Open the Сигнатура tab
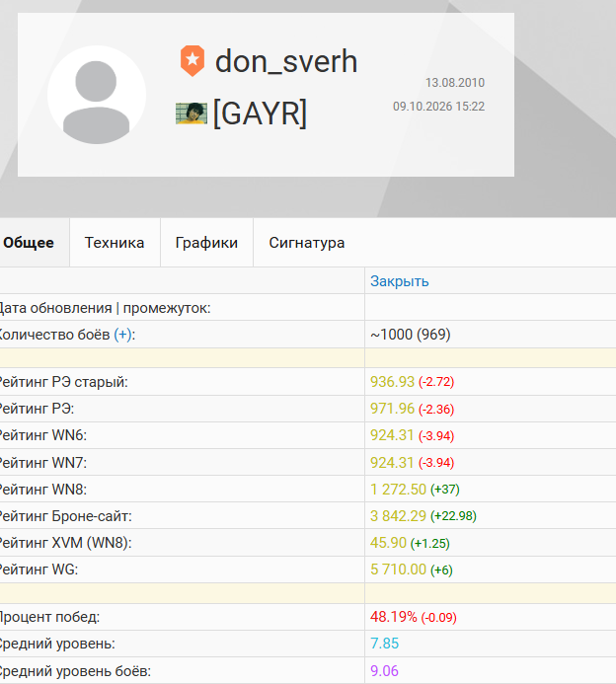 point(307,243)
